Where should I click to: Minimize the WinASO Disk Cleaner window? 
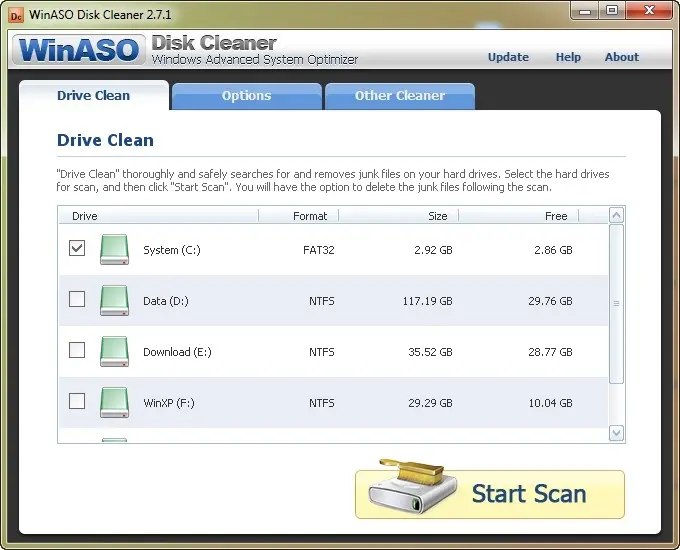[585, 10]
